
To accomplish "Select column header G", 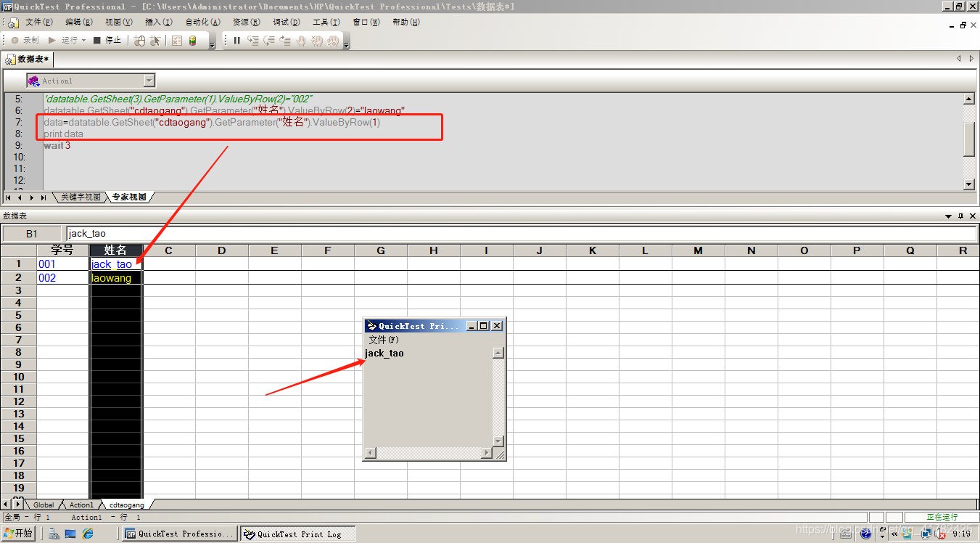I will [x=381, y=250].
